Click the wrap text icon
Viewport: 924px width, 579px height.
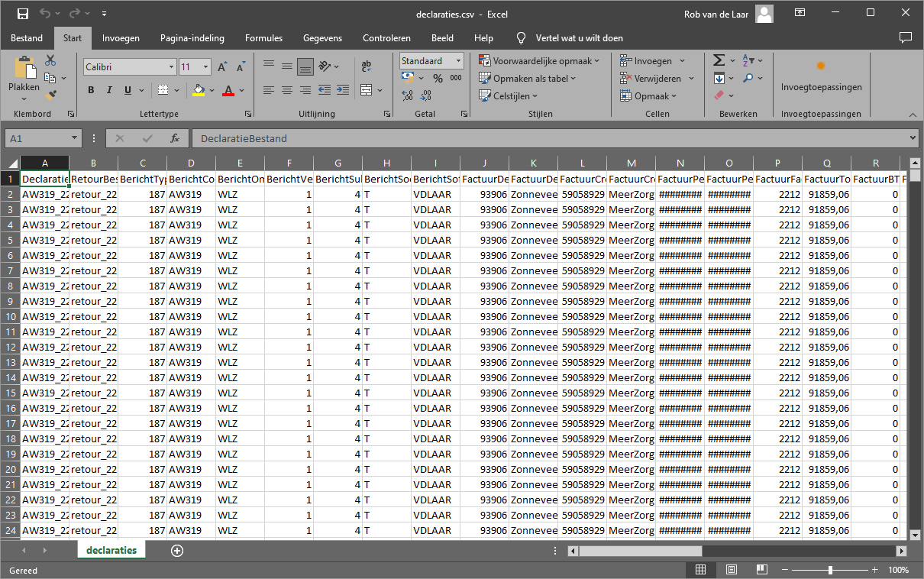point(367,66)
